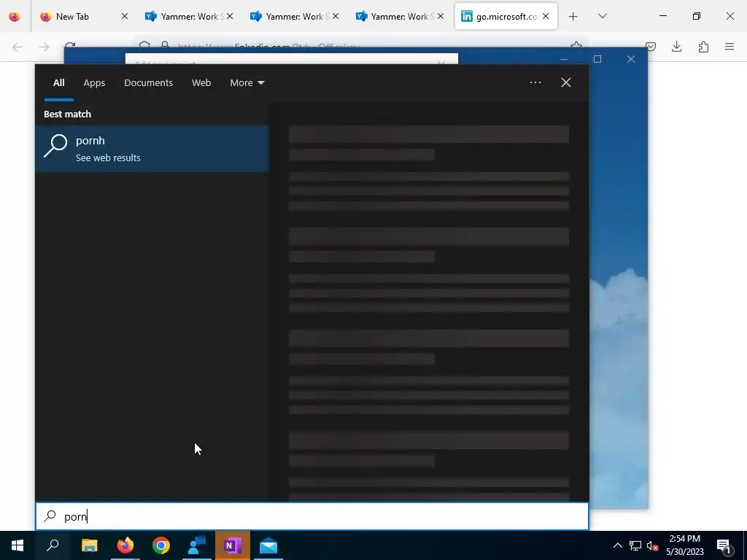Open the taskbar clock and date
Screen dimensions: 747x560
coord(684,545)
